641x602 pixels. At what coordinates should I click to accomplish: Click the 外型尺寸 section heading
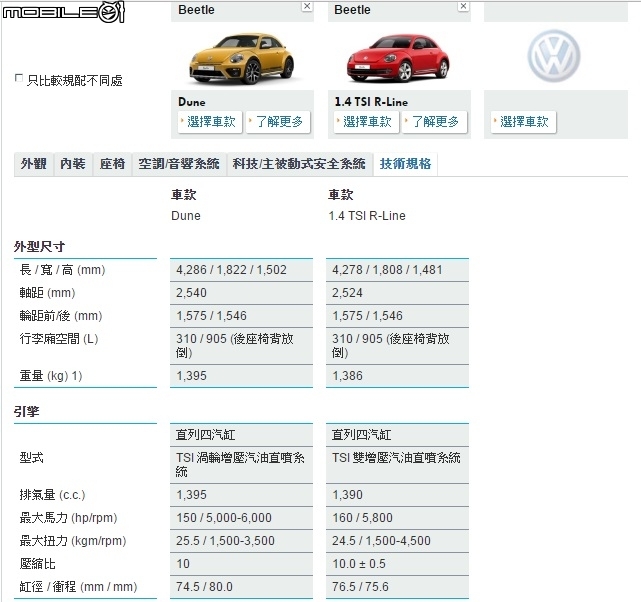(39, 247)
